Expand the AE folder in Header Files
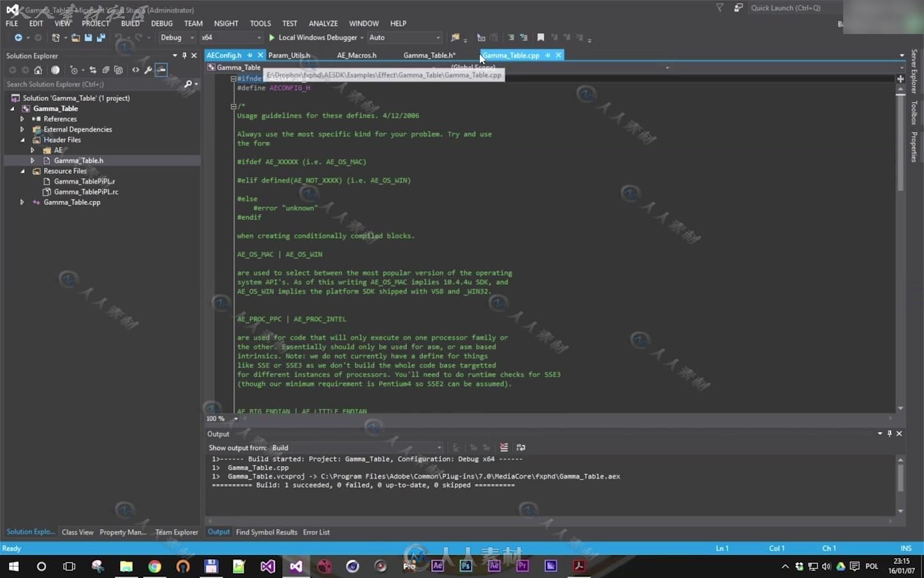 32,150
